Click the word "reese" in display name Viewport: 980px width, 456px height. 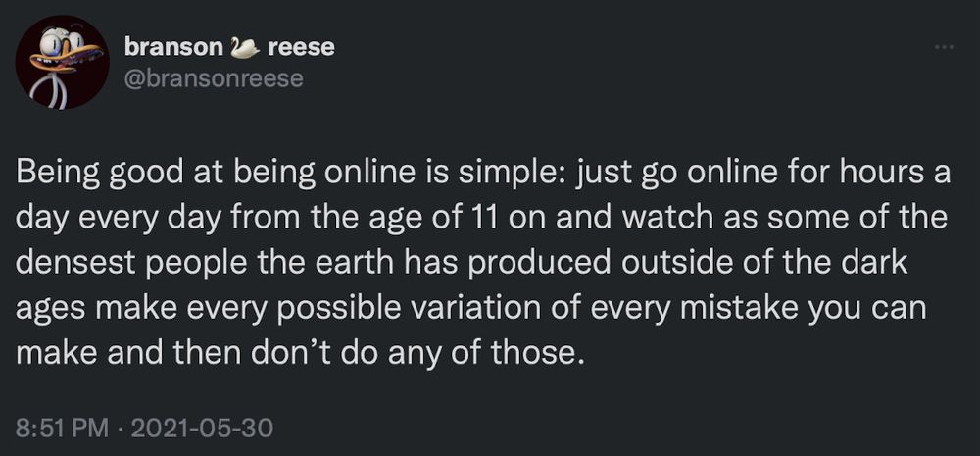(301, 47)
